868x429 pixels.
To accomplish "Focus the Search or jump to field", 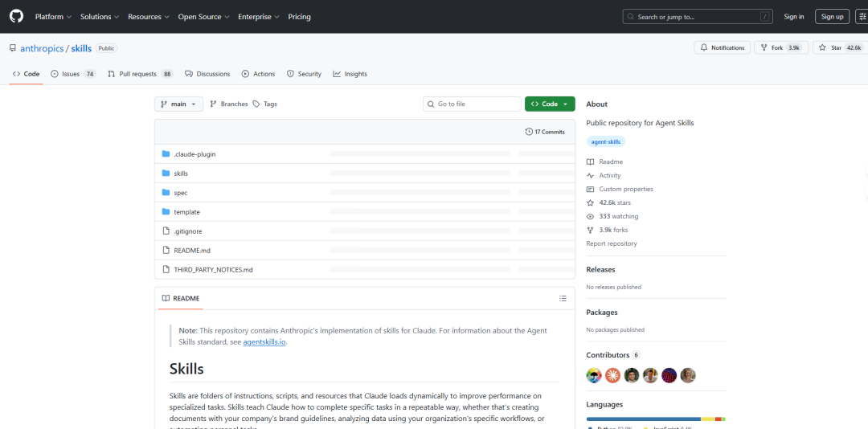I will [698, 17].
